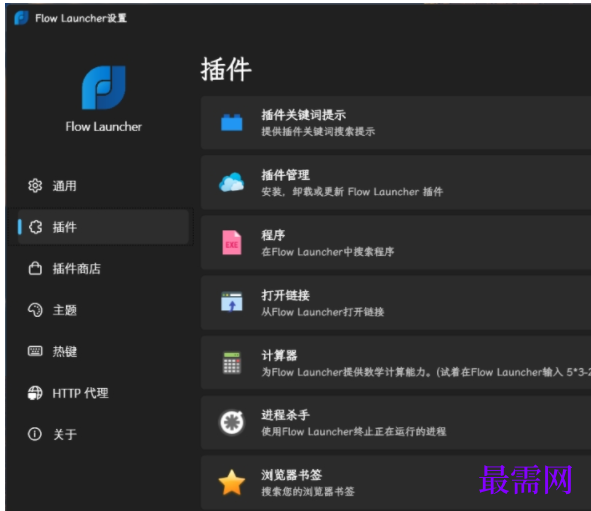The image size is (591, 511).
Task: Expand the 计算器 plugin card
Action: pyautogui.click(x=396, y=363)
